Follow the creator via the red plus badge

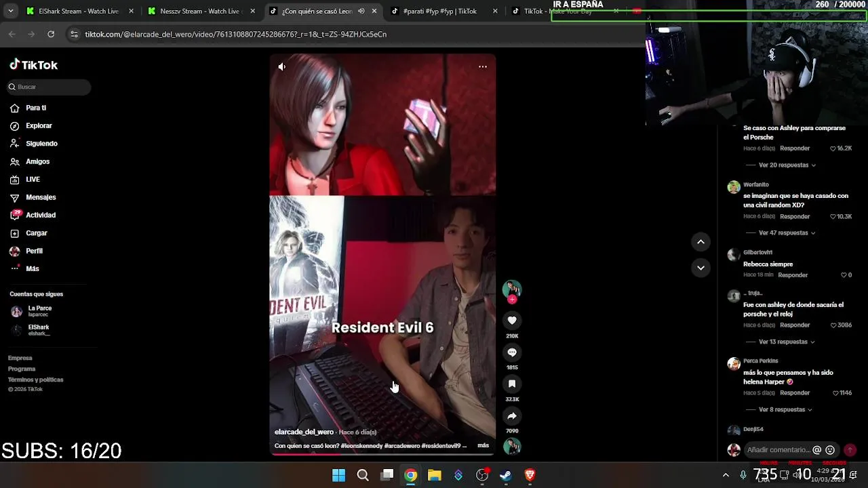(x=512, y=300)
